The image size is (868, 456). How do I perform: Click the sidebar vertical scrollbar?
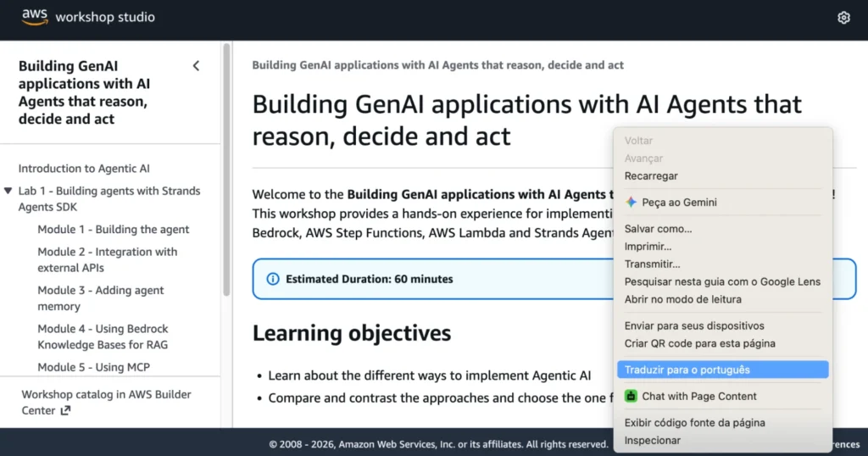click(x=226, y=170)
